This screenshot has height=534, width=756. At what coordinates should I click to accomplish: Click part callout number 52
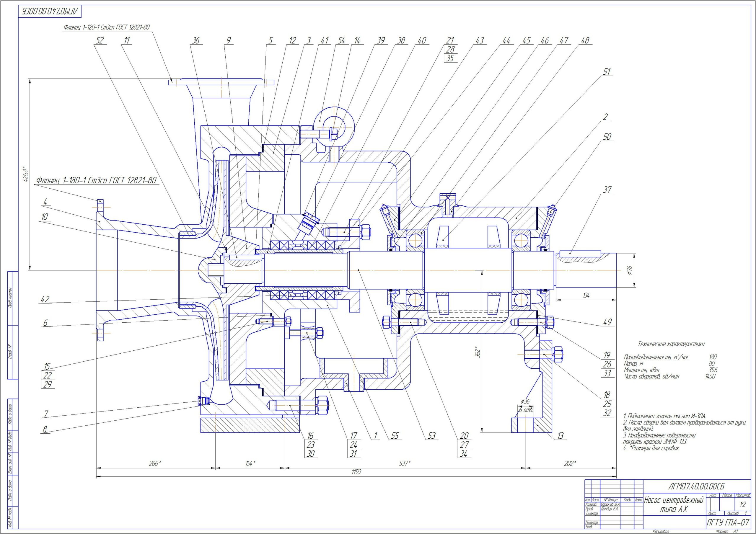(x=99, y=40)
